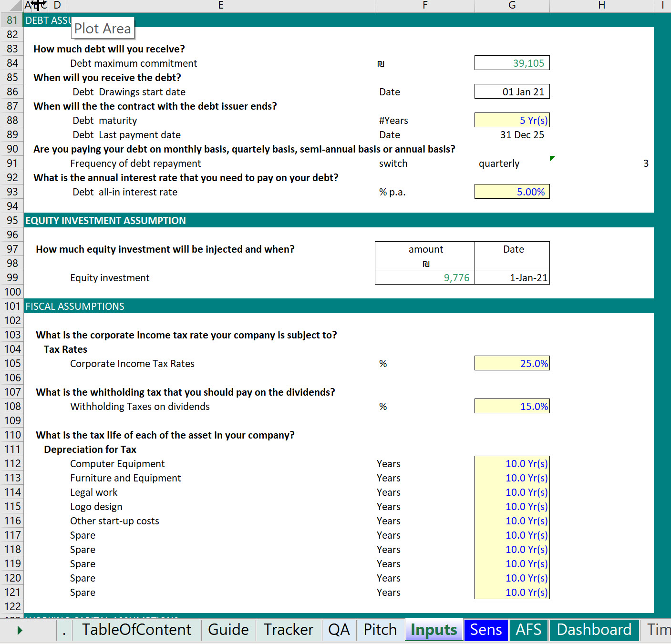Click the 'Debt maximum commitment' label
671x644 pixels.
[134, 63]
